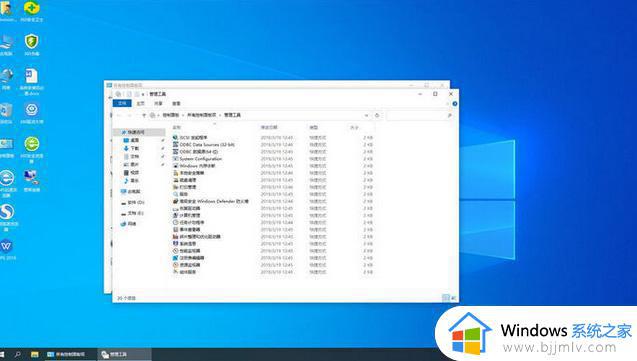637x361 pixels.
Task: Open 360安全卫士 desktop icon
Action: 31,11
